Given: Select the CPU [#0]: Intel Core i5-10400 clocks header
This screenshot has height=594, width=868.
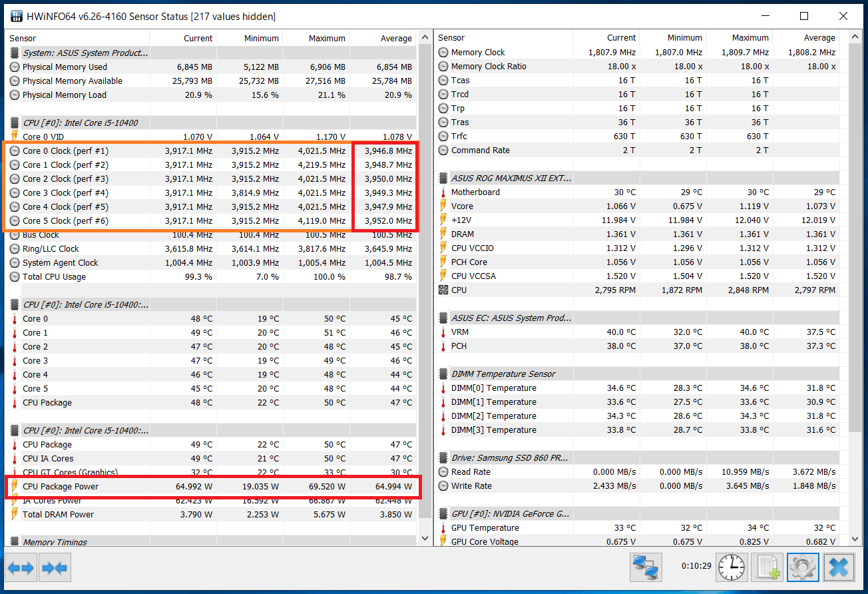Looking at the screenshot, I should point(212,123).
